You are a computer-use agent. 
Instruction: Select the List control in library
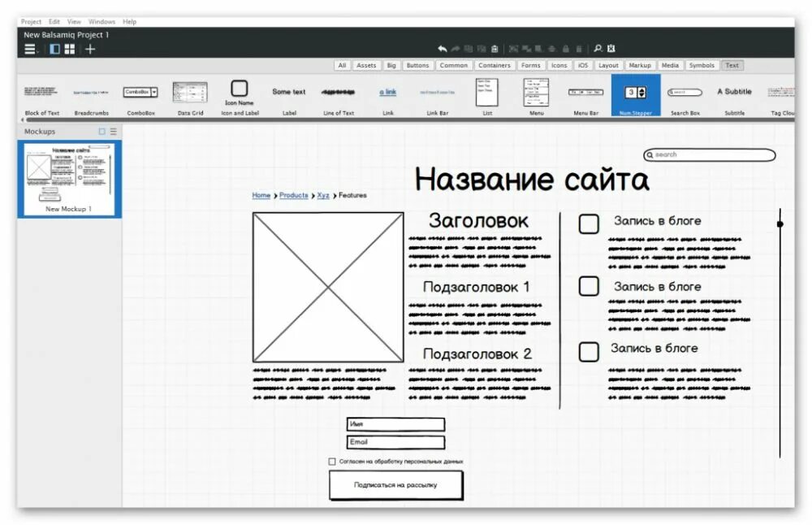click(487, 97)
